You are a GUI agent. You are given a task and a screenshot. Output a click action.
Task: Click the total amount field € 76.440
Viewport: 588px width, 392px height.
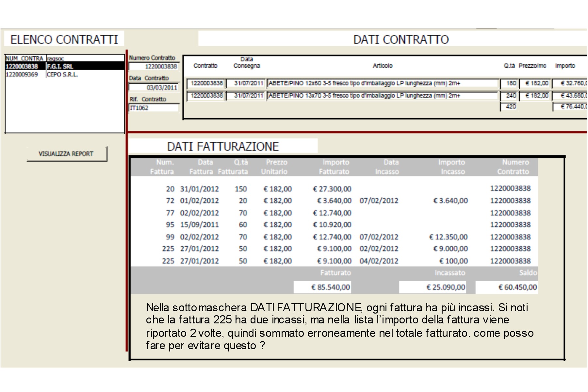click(570, 106)
